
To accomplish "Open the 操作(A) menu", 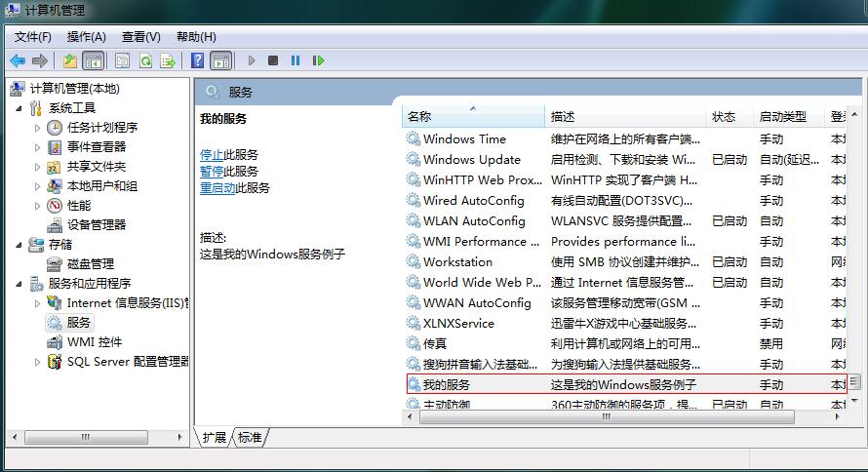I will 86,37.
